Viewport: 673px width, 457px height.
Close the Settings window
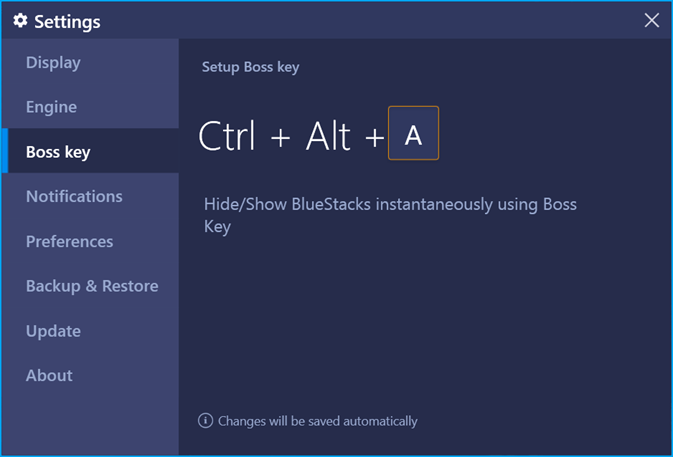[652, 20]
